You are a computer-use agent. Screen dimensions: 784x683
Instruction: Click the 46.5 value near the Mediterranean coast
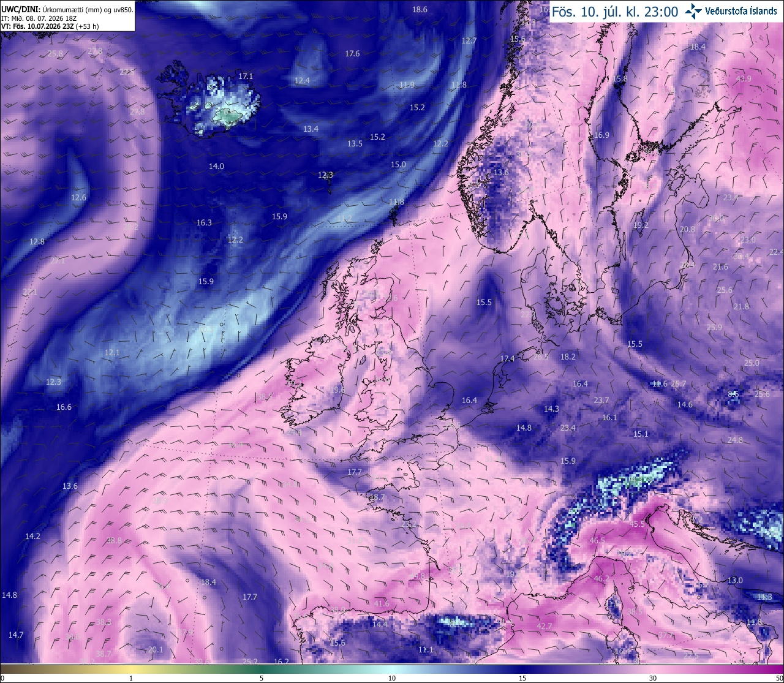(x=597, y=541)
